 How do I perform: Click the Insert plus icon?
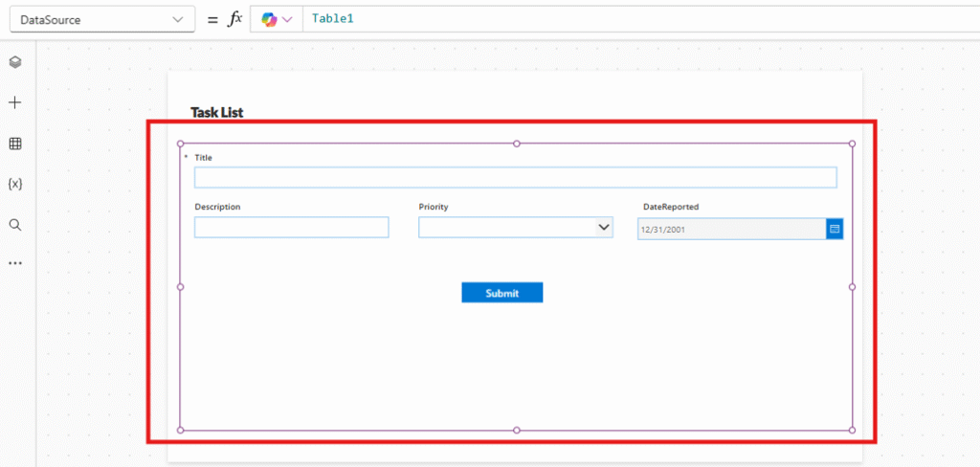[15, 102]
